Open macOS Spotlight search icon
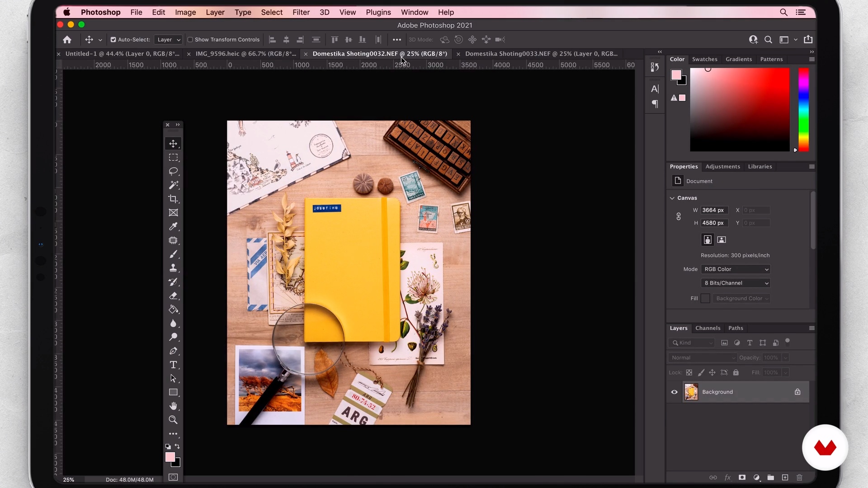The width and height of the screenshot is (868, 488). 784,12
